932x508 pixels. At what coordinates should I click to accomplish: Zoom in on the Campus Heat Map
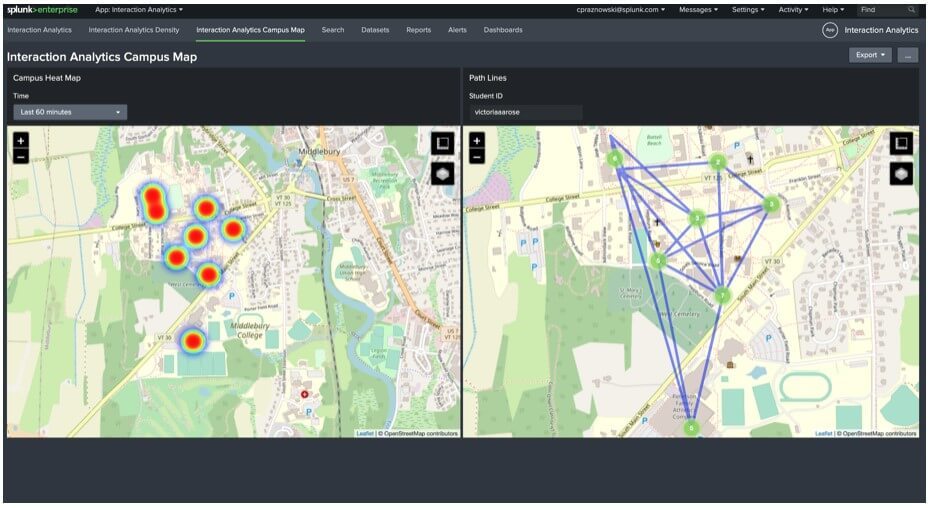click(x=21, y=141)
